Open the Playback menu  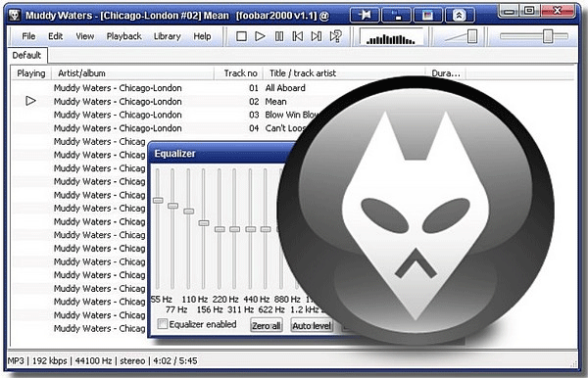click(123, 36)
